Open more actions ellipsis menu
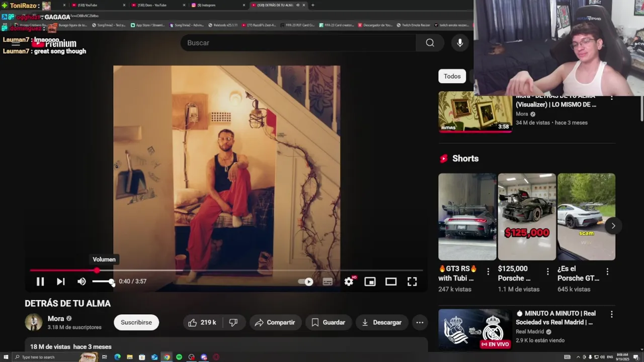 tap(420, 322)
